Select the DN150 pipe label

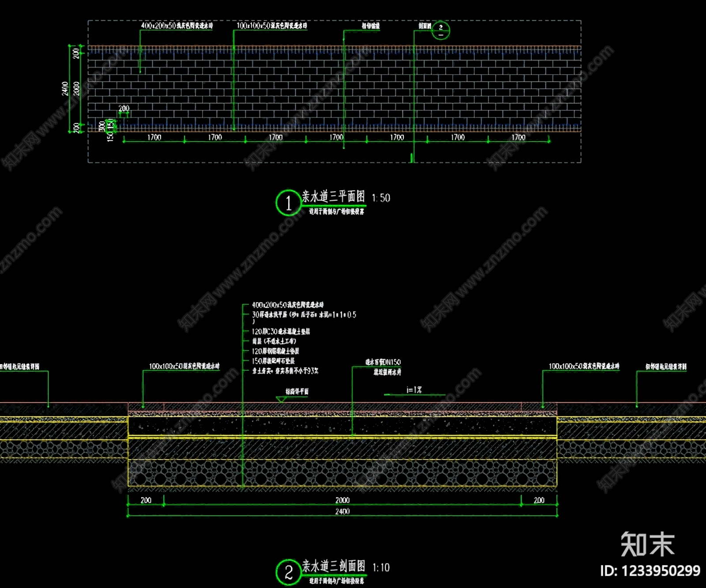coord(383,362)
